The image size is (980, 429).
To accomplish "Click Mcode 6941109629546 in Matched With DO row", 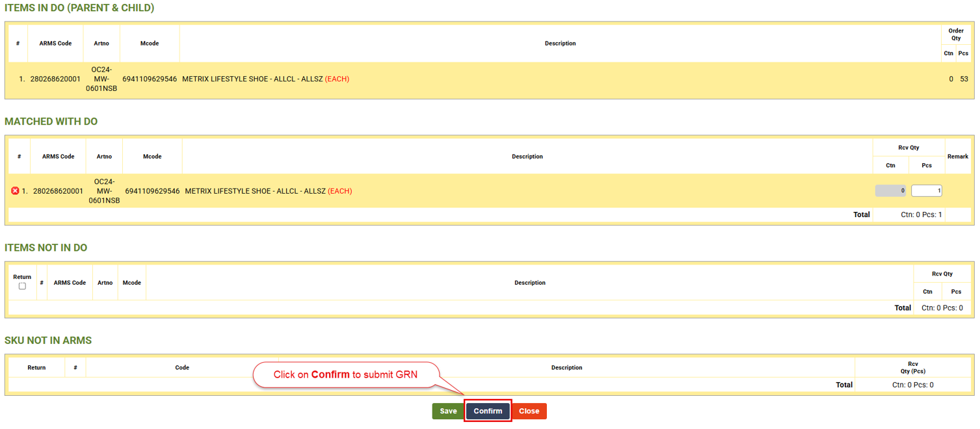I will [x=152, y=191].
